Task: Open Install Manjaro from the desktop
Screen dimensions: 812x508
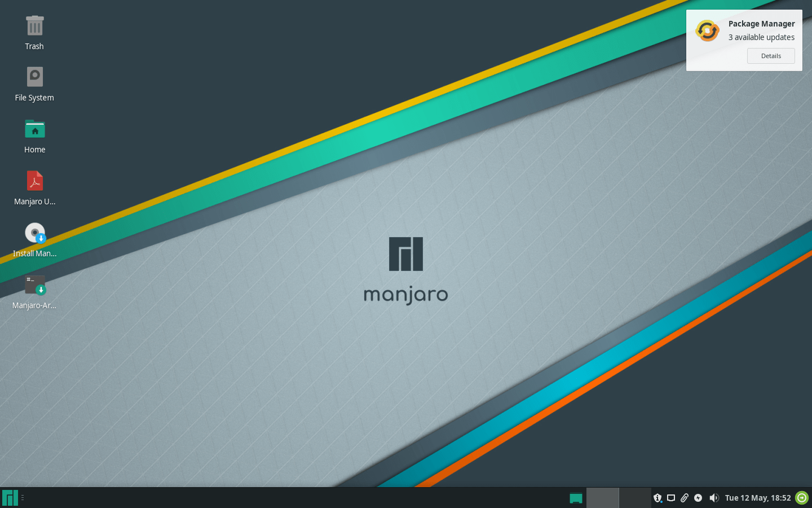Action: tap(34, 232)
